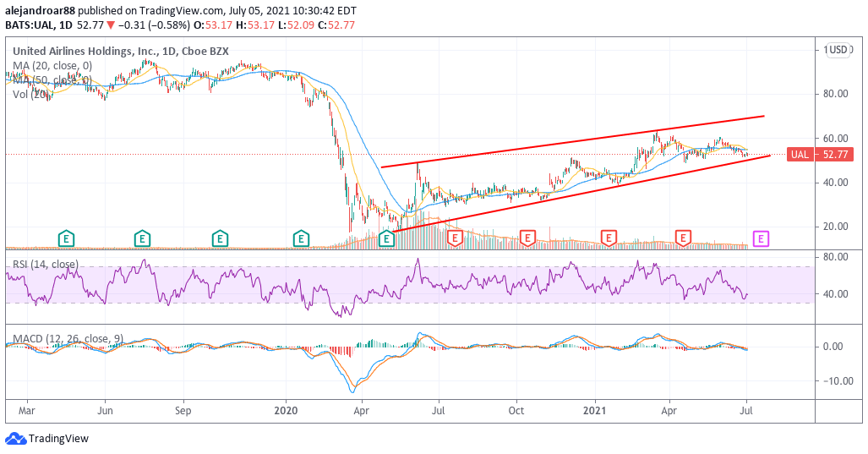
Task: Click the Mar label on time axis
Action: coord(26,411)
